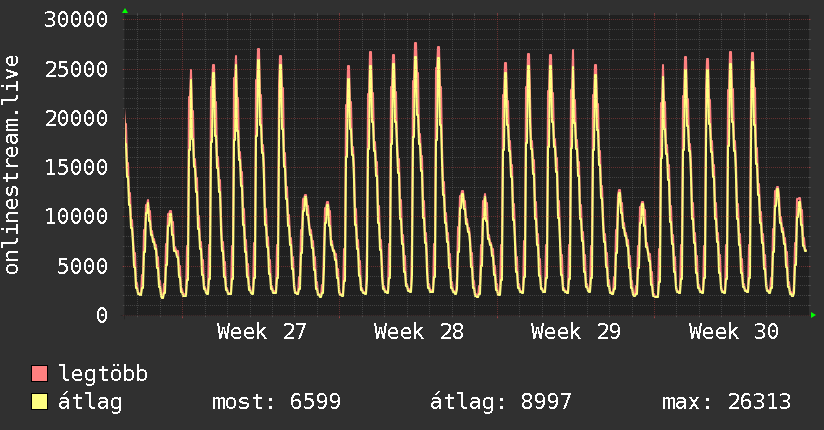Click the 25000 Y-axis value label
824x430 pixels.
pos(76,69)
